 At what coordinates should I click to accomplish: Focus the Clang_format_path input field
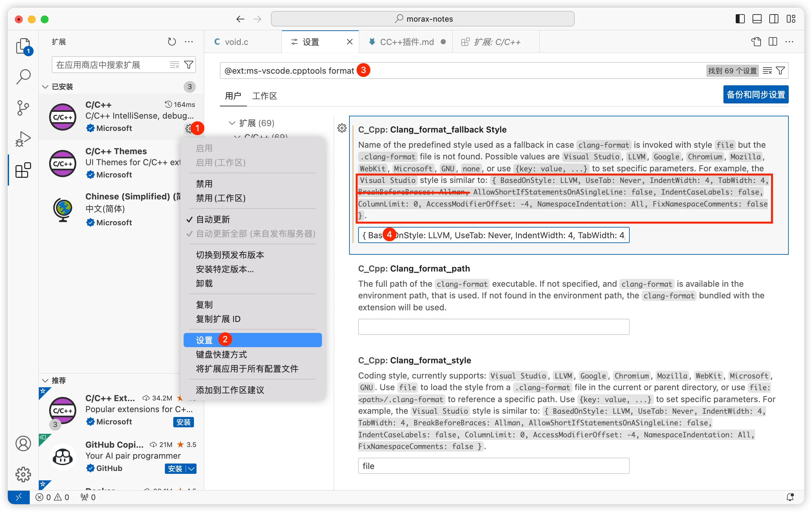click(x=494, y=327)
